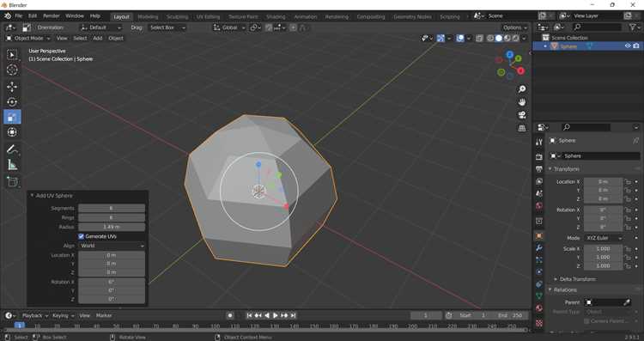Screen dimensions: 644x341
Task: Select the Cursor tool
Action: tap(12, 70)
